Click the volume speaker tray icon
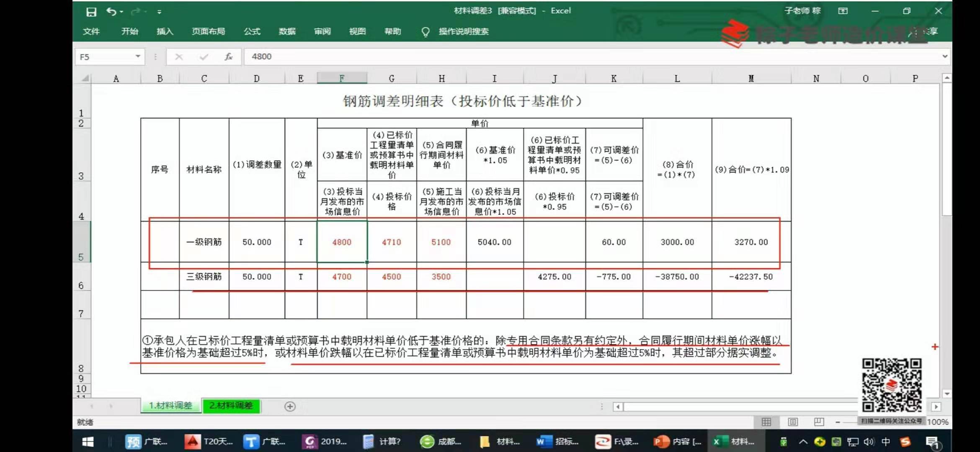The image size is (980, 452). tap(869, 442)
